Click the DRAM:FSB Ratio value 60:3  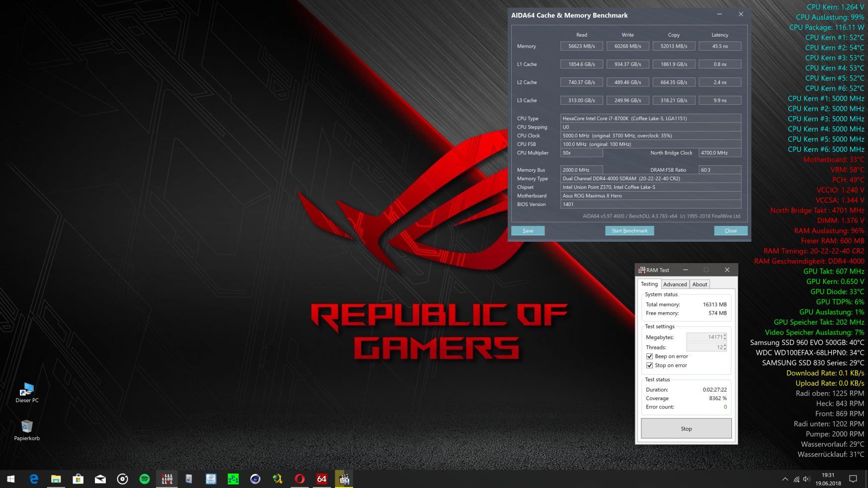click(720, 170)
